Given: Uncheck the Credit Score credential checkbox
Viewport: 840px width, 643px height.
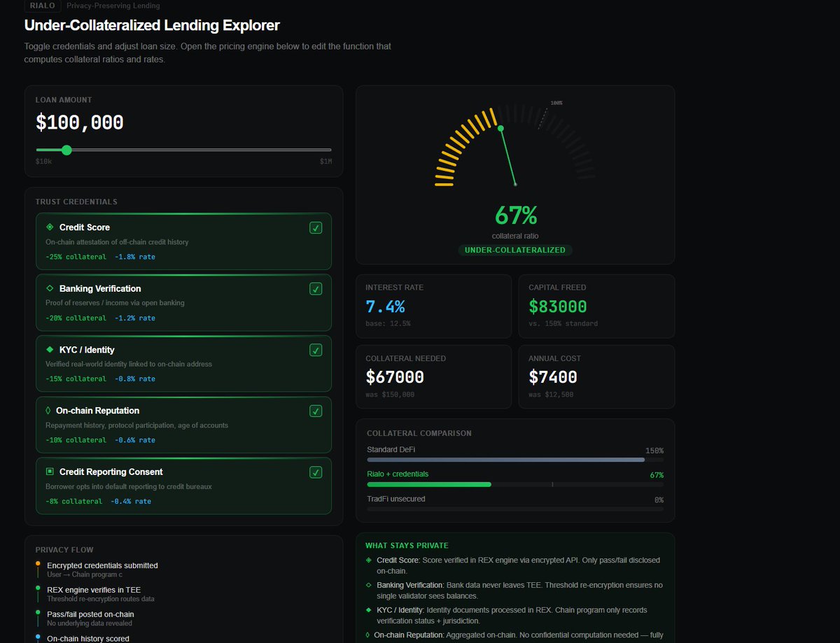Looking at the screenshot, I should [x=316, y=228].
